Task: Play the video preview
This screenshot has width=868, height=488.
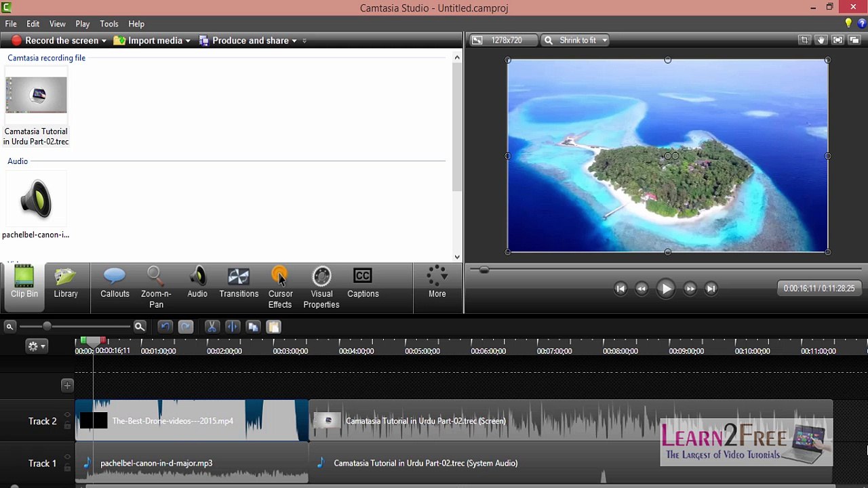Action: (x=666, y=289)
